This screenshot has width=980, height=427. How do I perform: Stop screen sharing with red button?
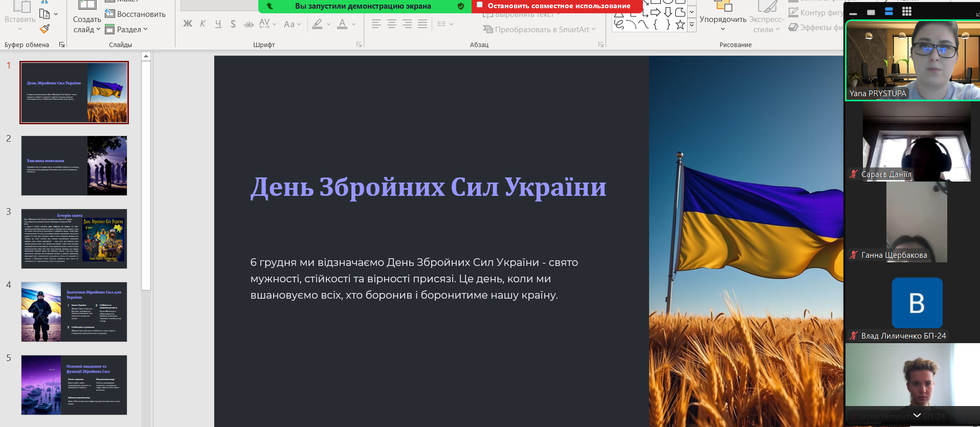(557, 6)
